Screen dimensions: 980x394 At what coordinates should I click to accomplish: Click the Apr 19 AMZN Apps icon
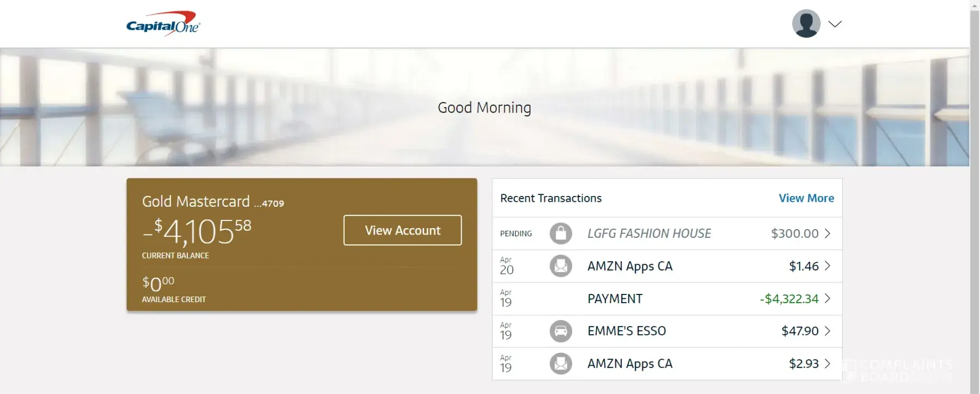pyautogui.click(x=561, y=364)
